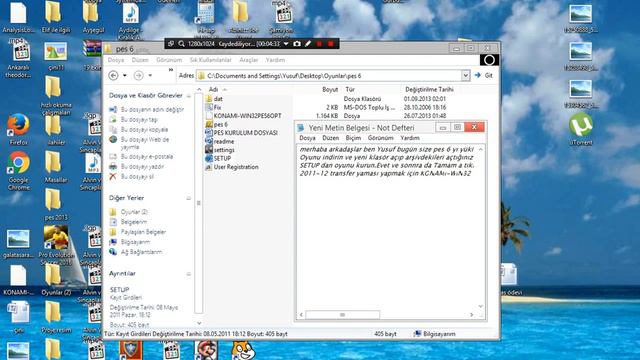The width and height of the screenshot is (640, 360).
Task: Open Google Chrome desktop shortcut
Action: click(x=18, y=171)
